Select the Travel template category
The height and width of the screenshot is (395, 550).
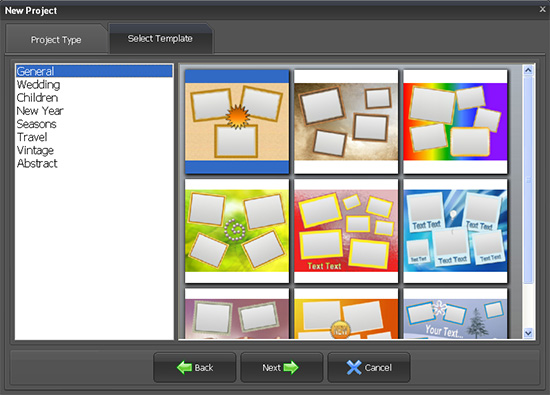point(32,137)
